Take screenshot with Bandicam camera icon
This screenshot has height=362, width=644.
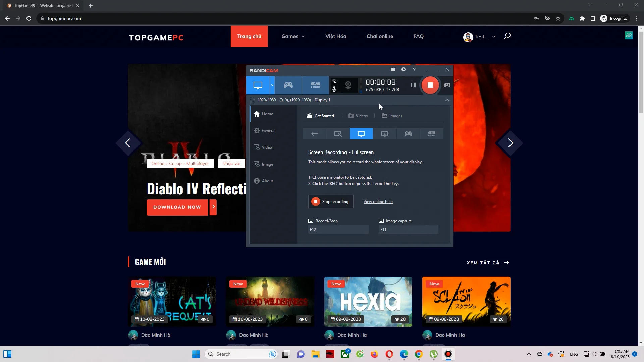(447, 85)
